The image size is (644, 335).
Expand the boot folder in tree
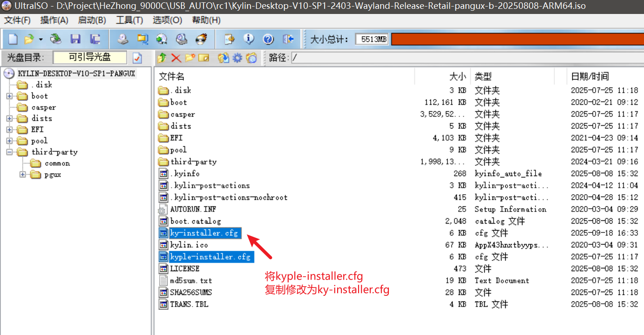pyautogui.click(x=9, y=96)
